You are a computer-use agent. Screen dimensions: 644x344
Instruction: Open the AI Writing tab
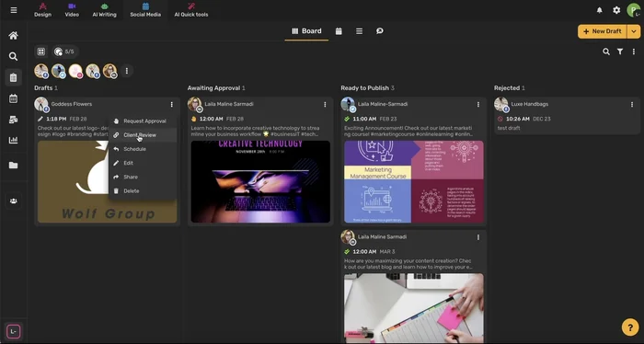pos(104,10)
